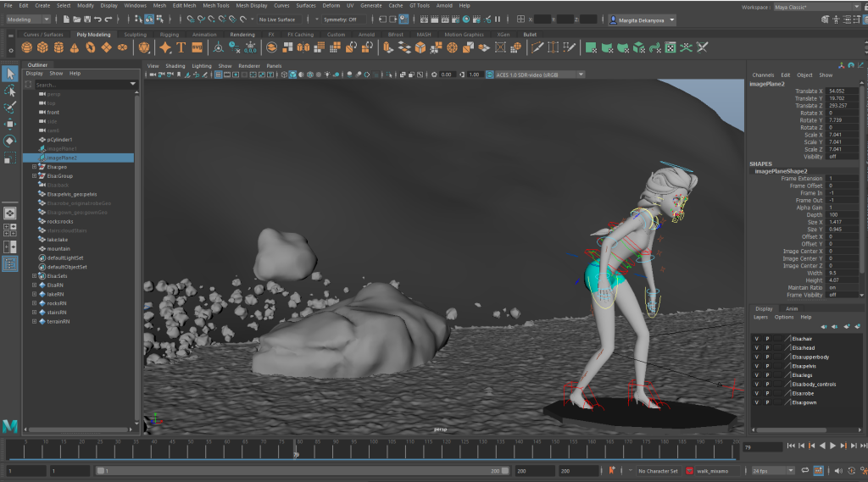868x482 pixels.
Task: Expand the Elsa:Group node in Outliner
Action: [34, 176]
